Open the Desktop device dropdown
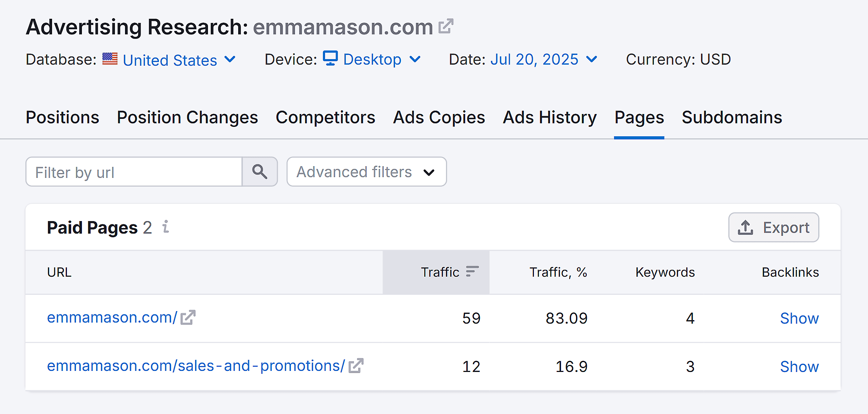This screenshot has height=414, width=868. (372, 59)
